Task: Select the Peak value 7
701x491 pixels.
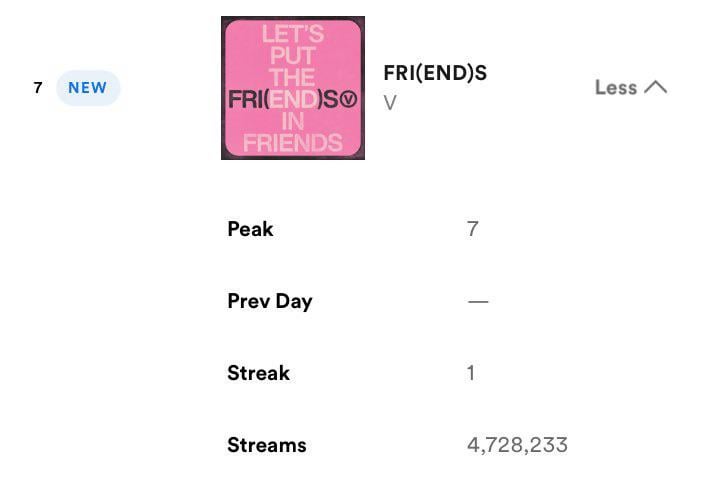Action: point(472,229)
